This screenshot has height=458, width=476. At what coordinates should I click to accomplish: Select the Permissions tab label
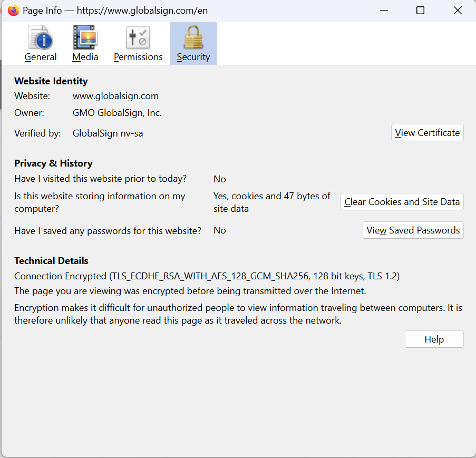138,57
